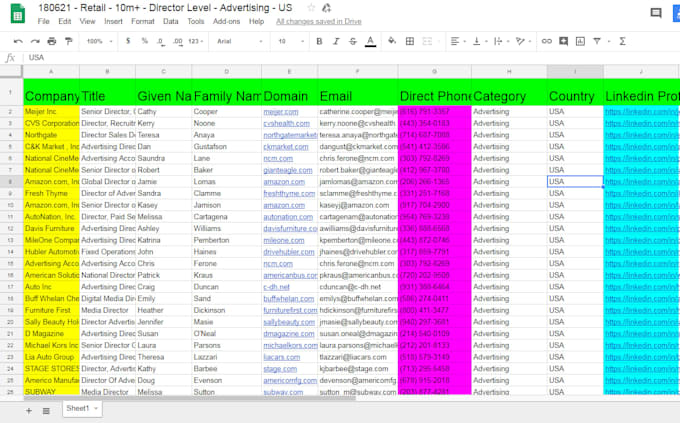
Task: Open the cell borders icon
Action: point(409,41)
